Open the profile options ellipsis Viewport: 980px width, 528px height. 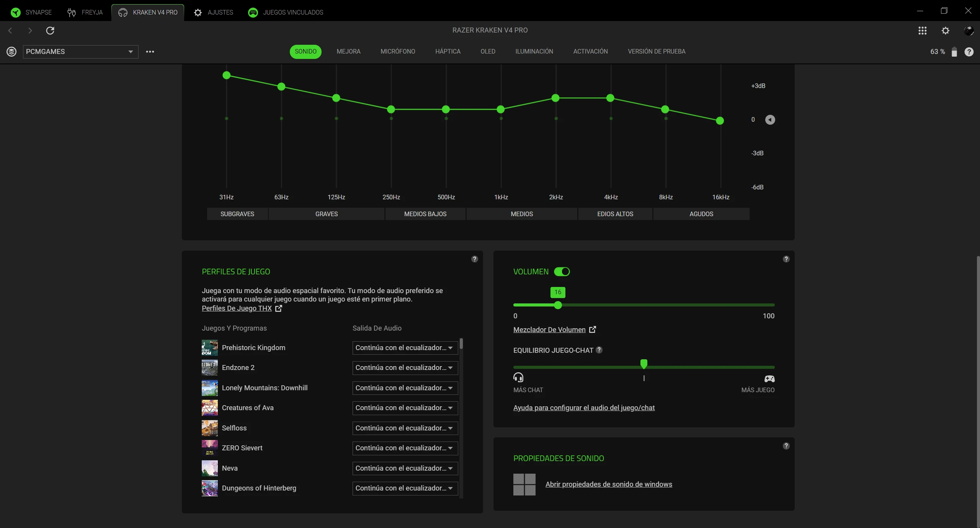coord(150,52)
